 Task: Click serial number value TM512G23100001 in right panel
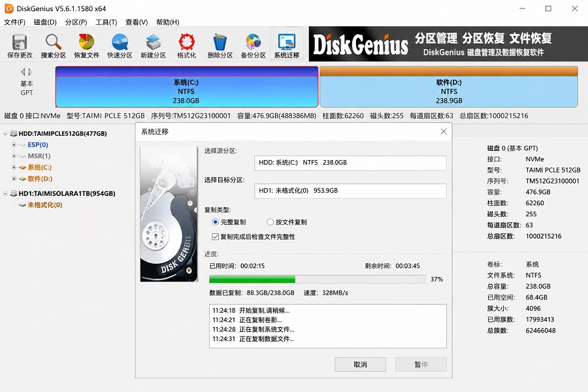click(x=552, y=181)
